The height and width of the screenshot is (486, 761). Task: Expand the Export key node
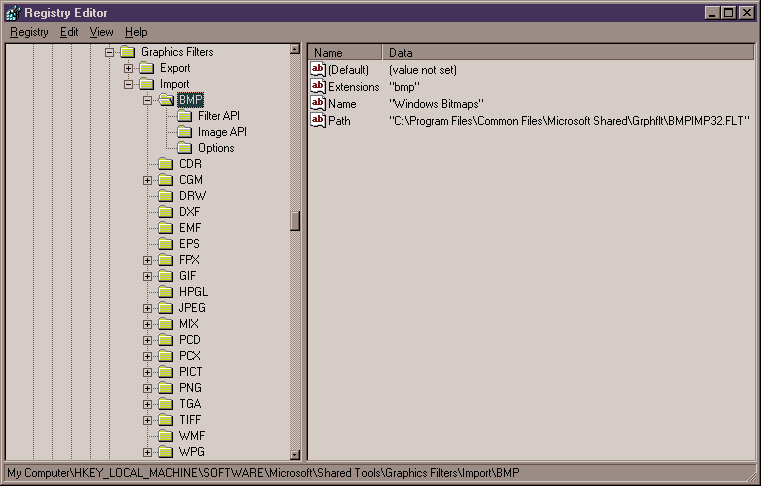[128, 68]
